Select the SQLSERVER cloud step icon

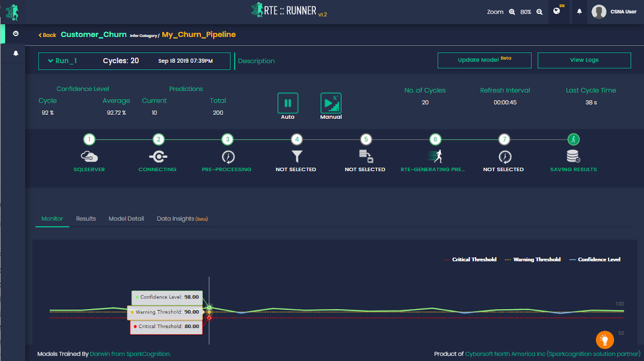[89, 156]
